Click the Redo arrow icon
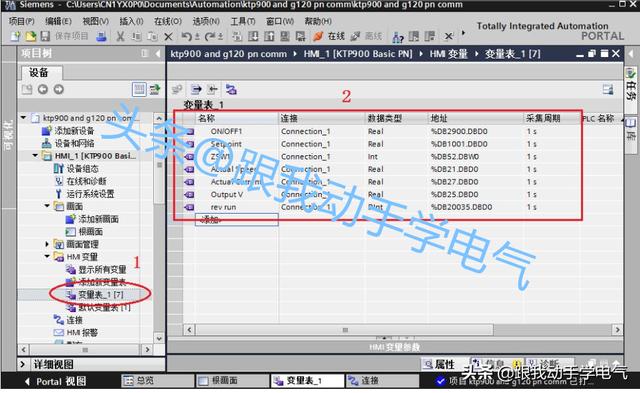640x393 pixels. [x=210, y=36]
